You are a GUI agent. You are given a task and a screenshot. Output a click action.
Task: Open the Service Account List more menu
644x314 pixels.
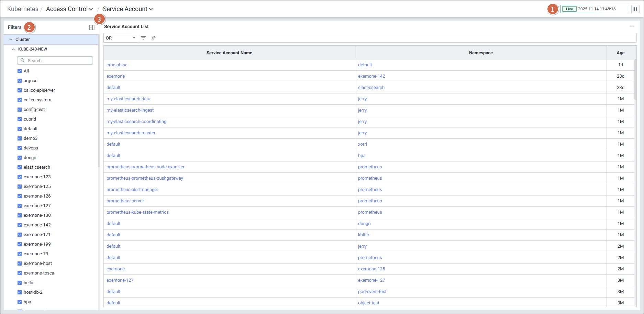click(x=632, y=26)
